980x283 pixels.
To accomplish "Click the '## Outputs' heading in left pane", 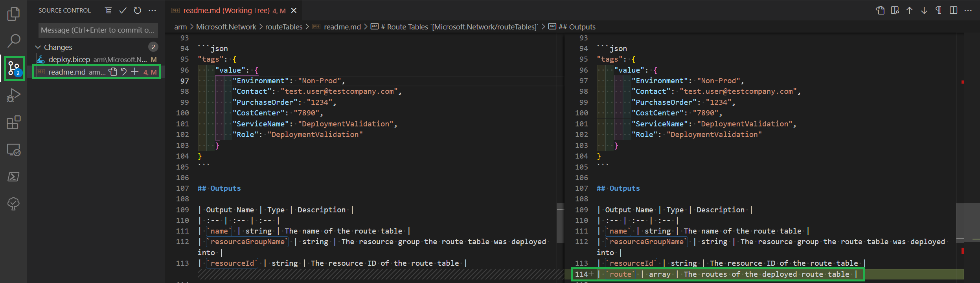I will pyautogui.click(x=219, y=188).
